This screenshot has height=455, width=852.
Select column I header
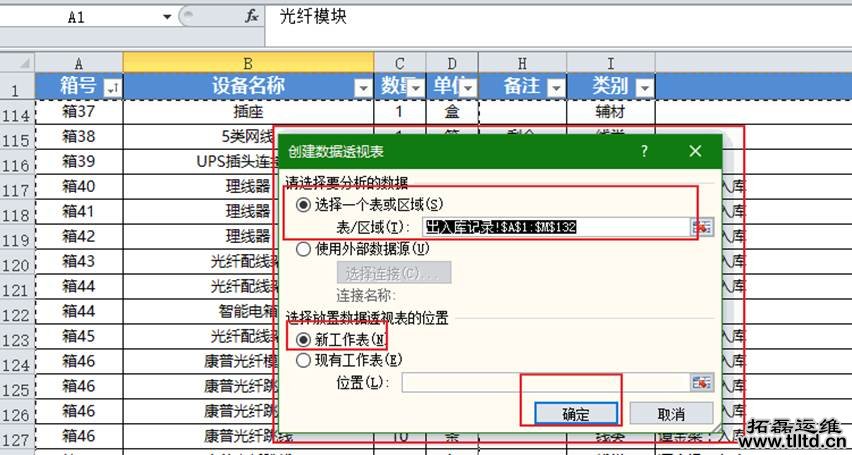click(611, 63)
